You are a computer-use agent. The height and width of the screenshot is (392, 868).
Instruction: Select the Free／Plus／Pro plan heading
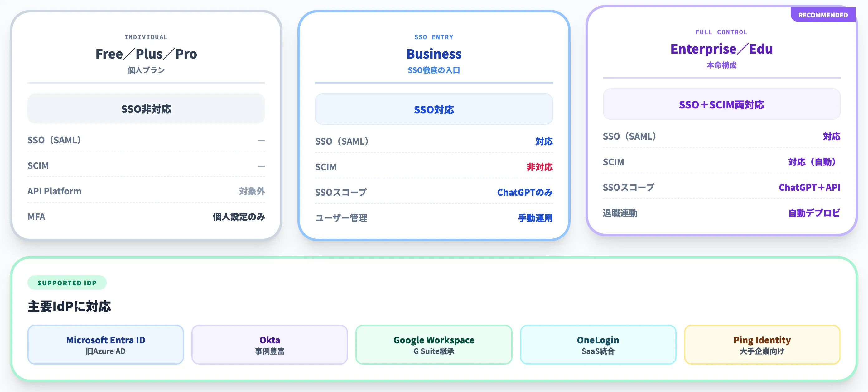tap(146, 54)
